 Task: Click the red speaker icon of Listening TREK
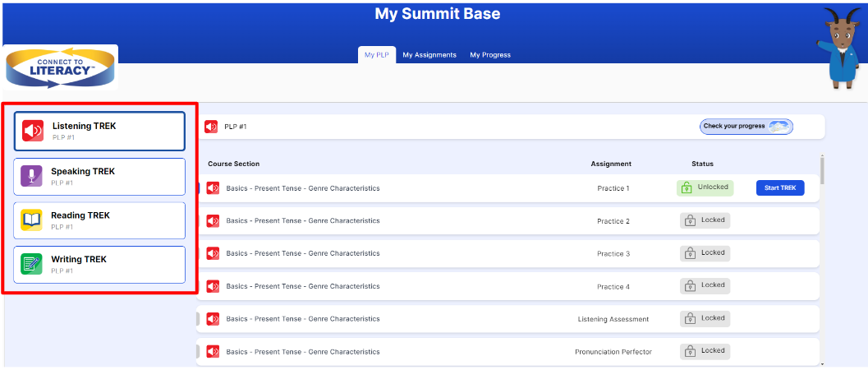[33, 131]
